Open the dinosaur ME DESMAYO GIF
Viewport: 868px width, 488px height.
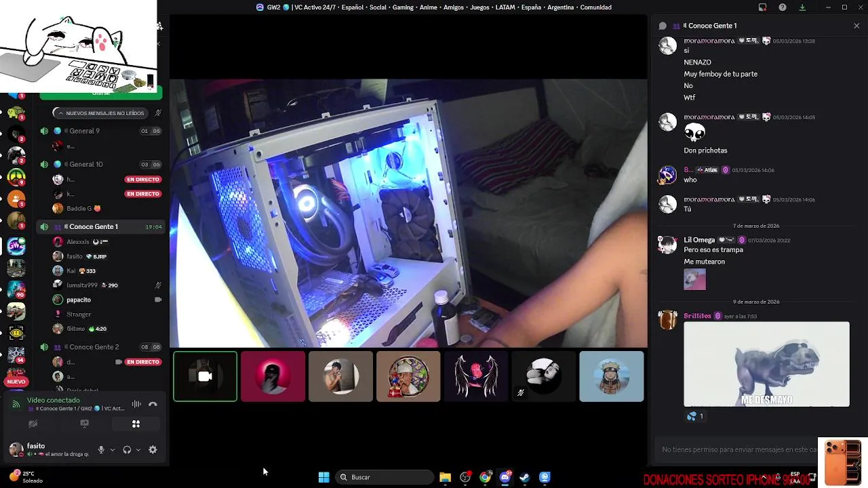(x=766, y=364)
